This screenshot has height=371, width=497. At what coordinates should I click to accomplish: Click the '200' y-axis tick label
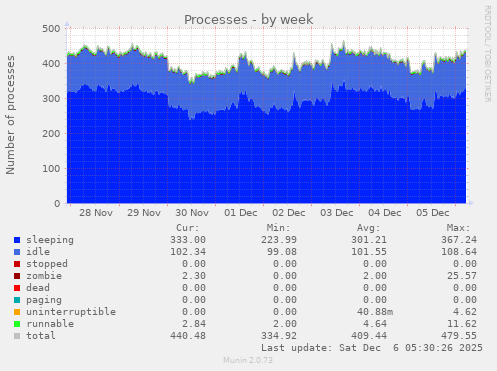click(x=51, y=134)
